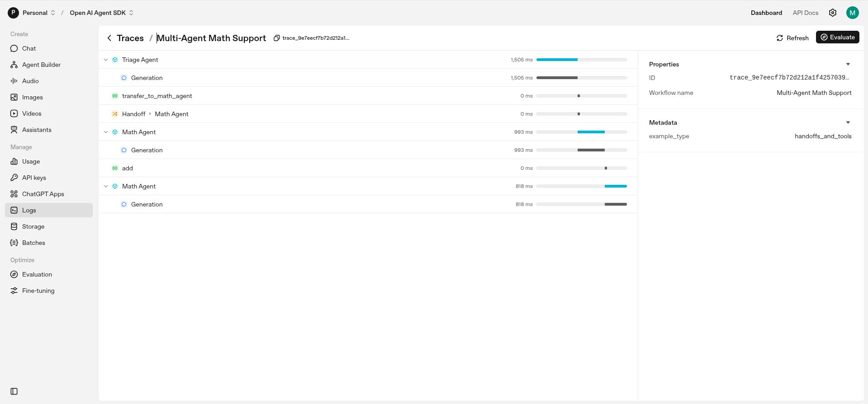Click Traces breadcrumb
868x404 pixels.
click(130, 38)
